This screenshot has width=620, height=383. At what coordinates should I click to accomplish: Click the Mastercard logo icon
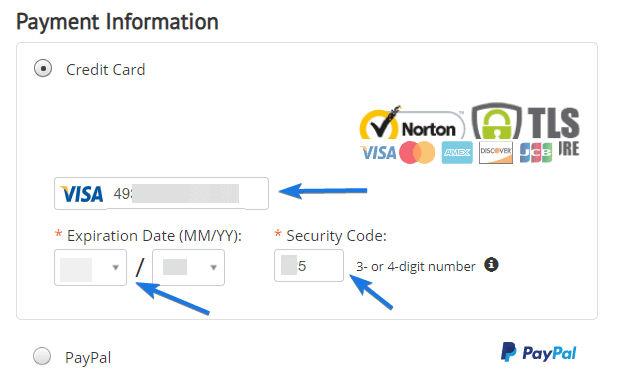pos(417,153)
